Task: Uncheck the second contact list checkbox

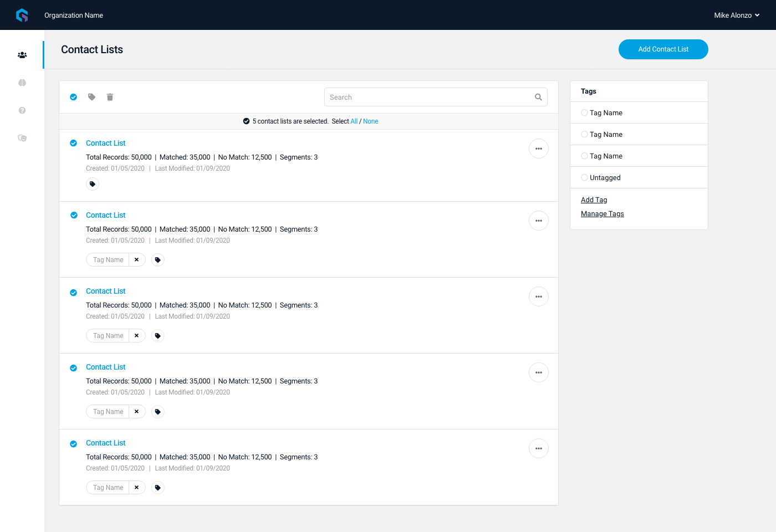Action: click(x=73, y=215)
